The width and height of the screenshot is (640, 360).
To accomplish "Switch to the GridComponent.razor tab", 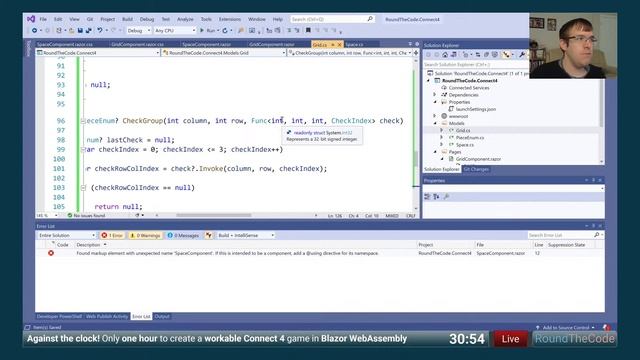I will pyautogui.click(x=271, y=44).
